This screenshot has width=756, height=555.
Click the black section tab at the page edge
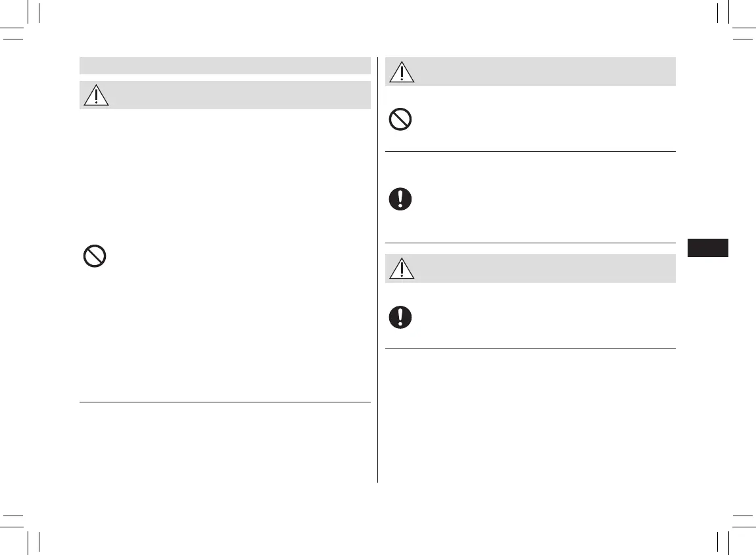[x=707, y=248]
